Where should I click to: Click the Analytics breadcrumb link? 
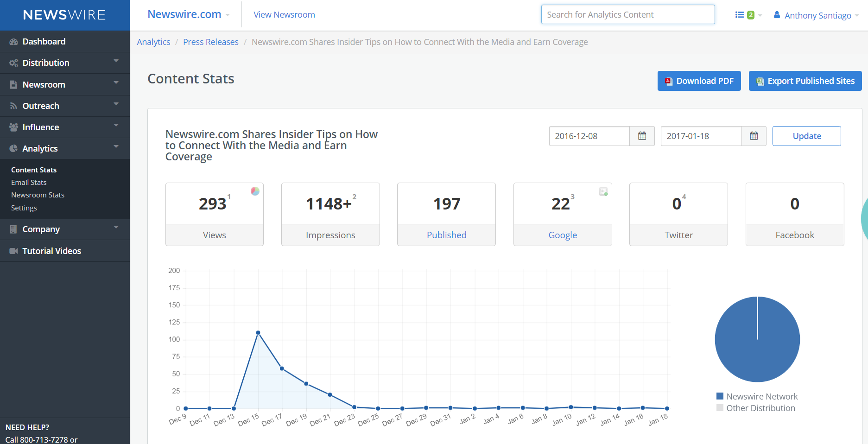coord(153,42)
